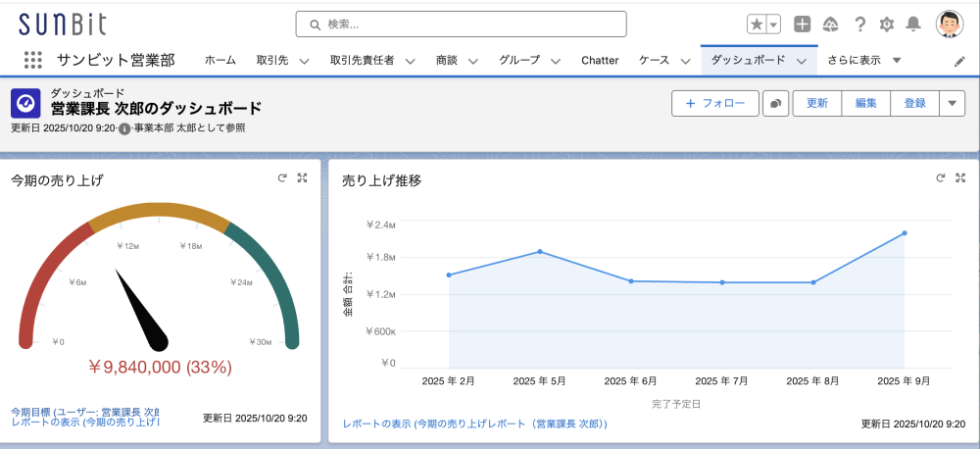Open the 今期の売り上げレポート link below the line chart
Screen dimensions: 980x449
[474, 424]
